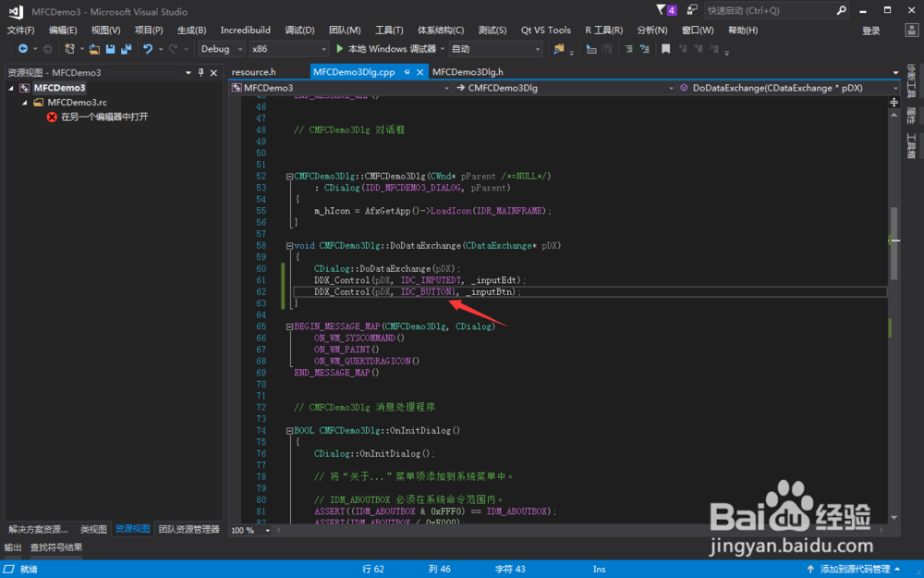Toggle auto-hide pin on the 资源视图 panel

pyautogui.click(x=201, y=72)
